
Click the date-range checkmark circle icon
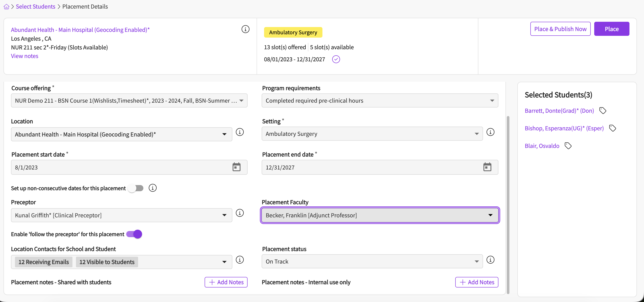click(x=336, y=59)
